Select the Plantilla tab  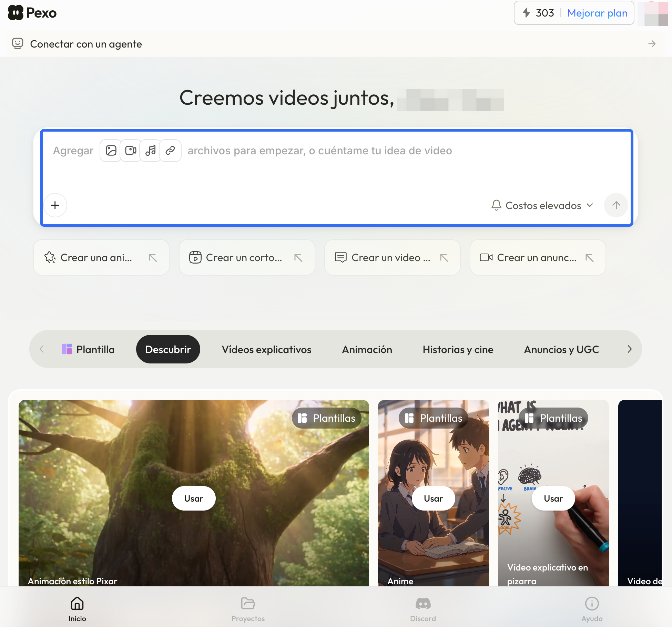88,349
